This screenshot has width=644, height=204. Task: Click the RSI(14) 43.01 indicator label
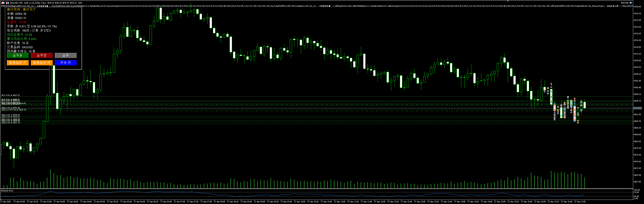[7, 191]
